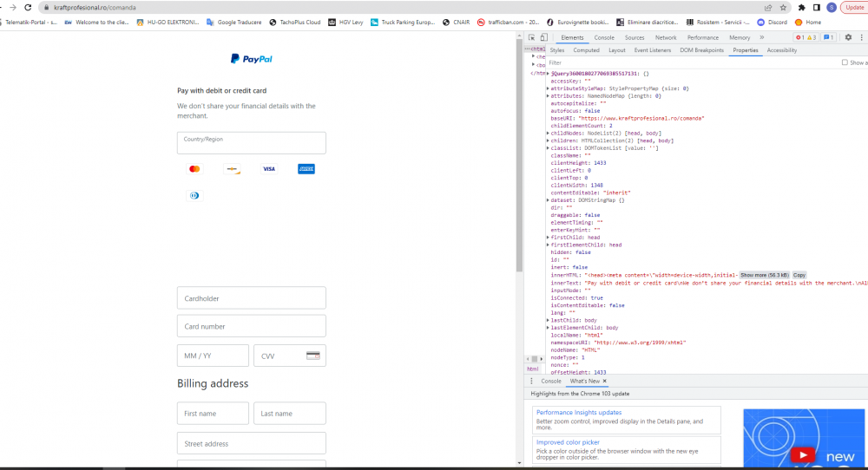Switch to the Console tab in DevTools
The image size is (868, 470).
[x=604, y=37]
